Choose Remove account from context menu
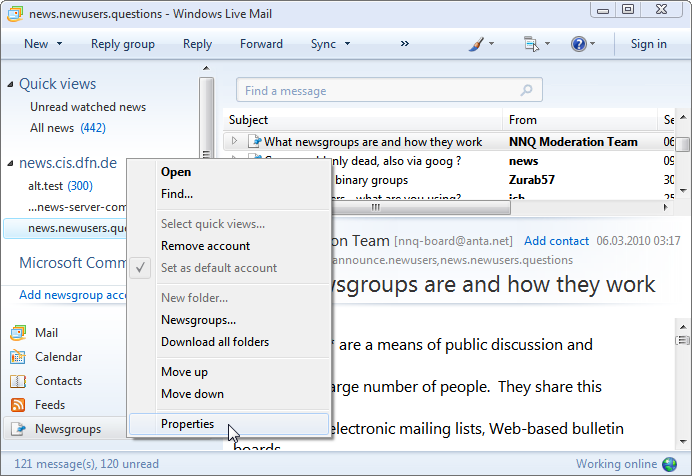The image size is (692, 476). point(205,246)
